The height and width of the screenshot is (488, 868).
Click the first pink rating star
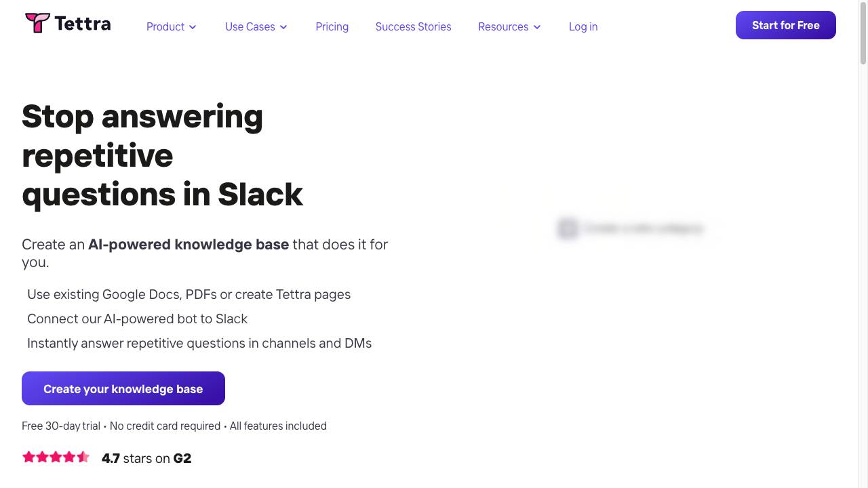click(x=28, y=457)
